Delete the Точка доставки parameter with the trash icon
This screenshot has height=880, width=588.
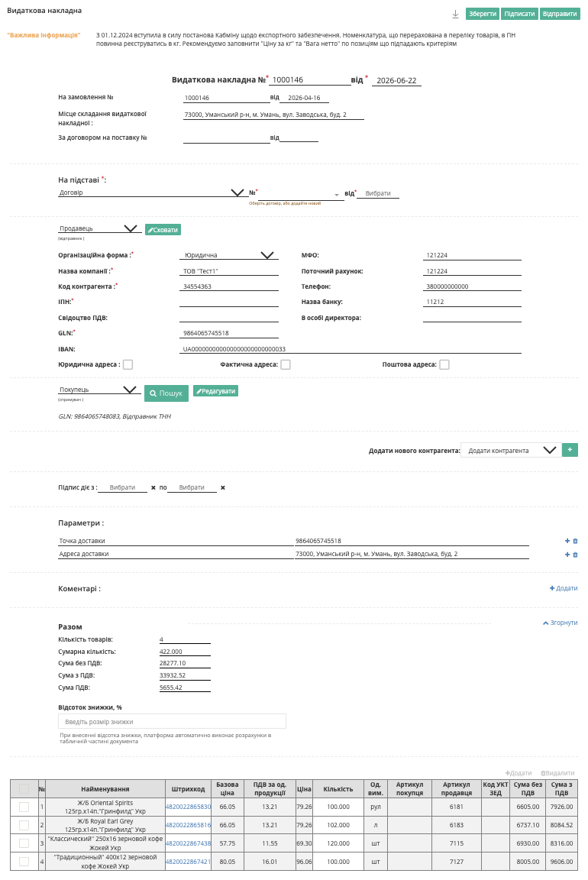[x=575, y=541]
